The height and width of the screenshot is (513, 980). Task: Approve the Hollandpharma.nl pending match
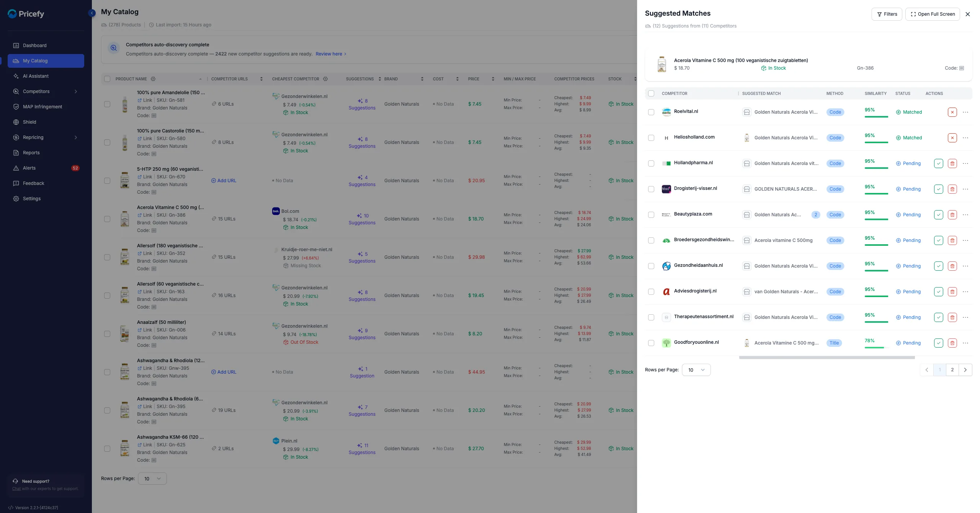pos(939,163)
